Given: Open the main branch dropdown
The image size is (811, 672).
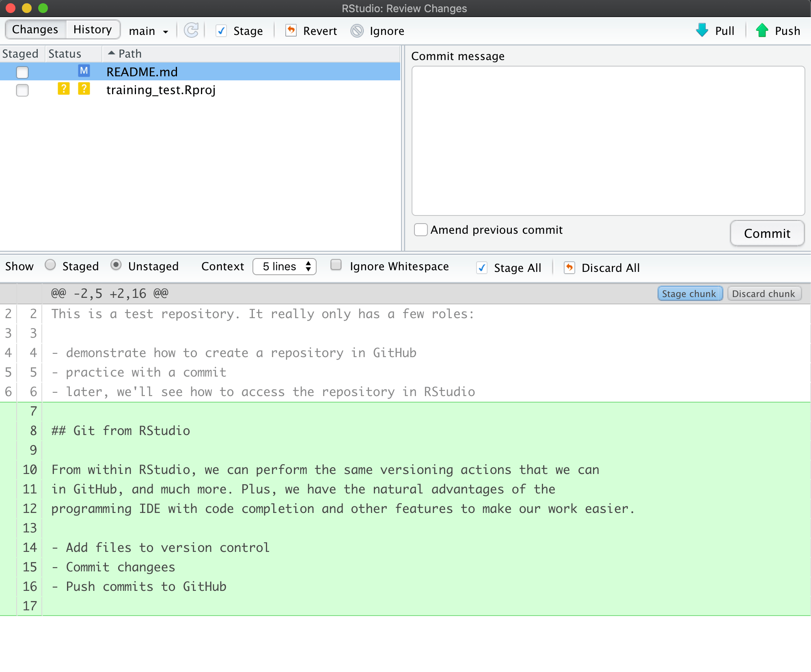Looking at the screenshot, I should [x=148, y=31].
